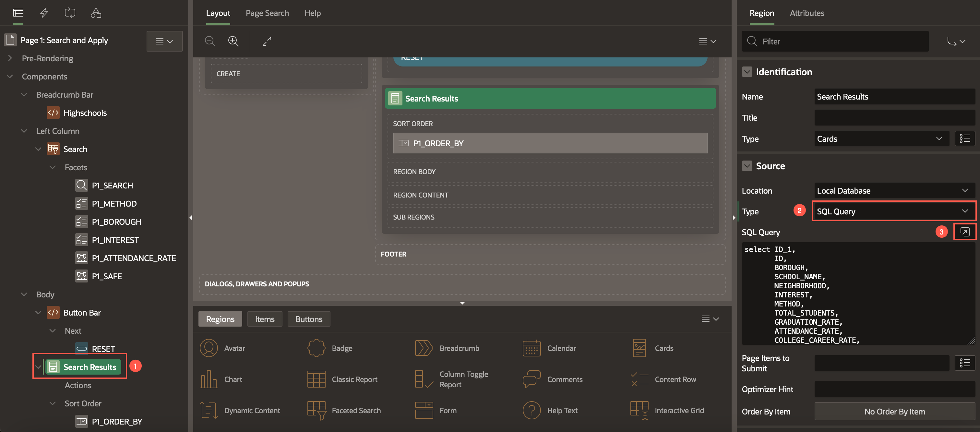Select the P1_SEARCH facet in tree

click(x=112, y=186)
